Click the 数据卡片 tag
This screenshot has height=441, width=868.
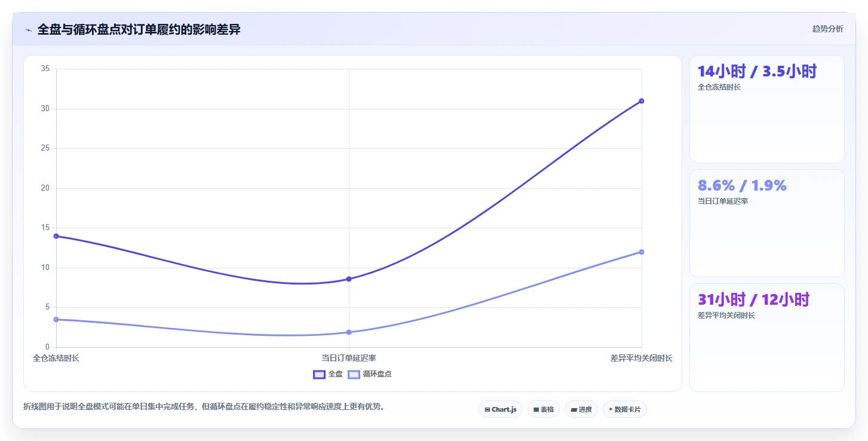click(x=625, y=409)
